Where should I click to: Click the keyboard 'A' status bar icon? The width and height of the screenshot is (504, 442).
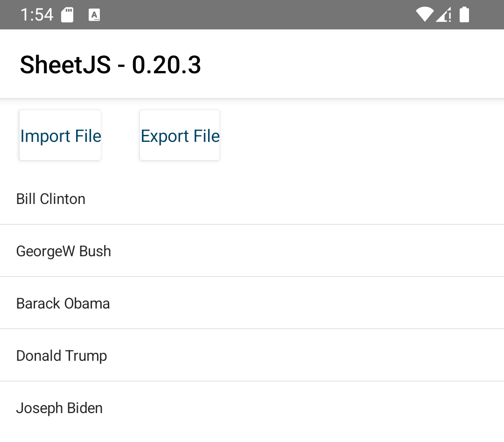tap(95, 15)
